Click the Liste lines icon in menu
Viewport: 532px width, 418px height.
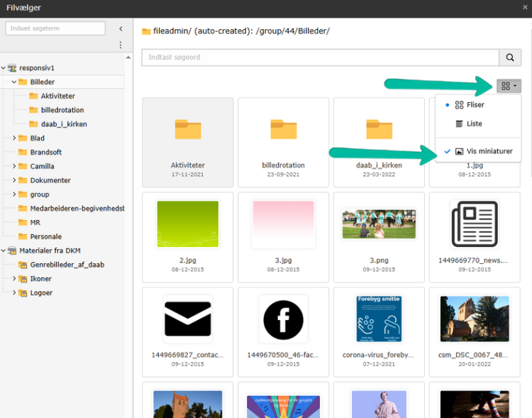click(459, 123)
